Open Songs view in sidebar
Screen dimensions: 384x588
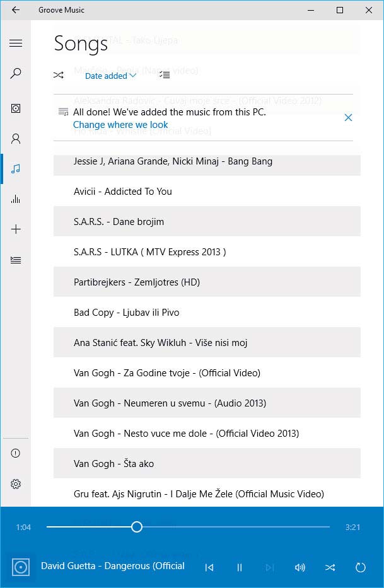(x=15, y=169)
